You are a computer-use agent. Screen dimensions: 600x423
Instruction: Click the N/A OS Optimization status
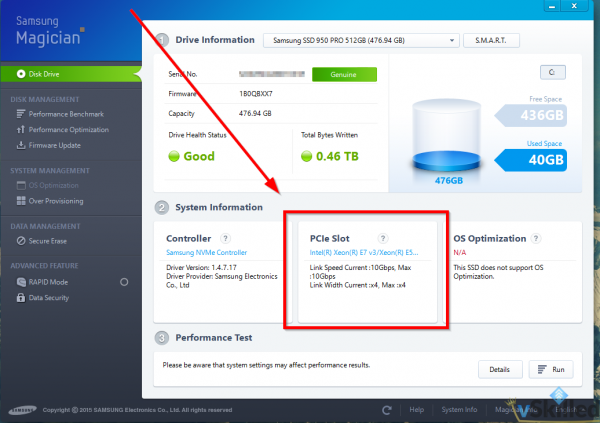(x=460, y=253)
